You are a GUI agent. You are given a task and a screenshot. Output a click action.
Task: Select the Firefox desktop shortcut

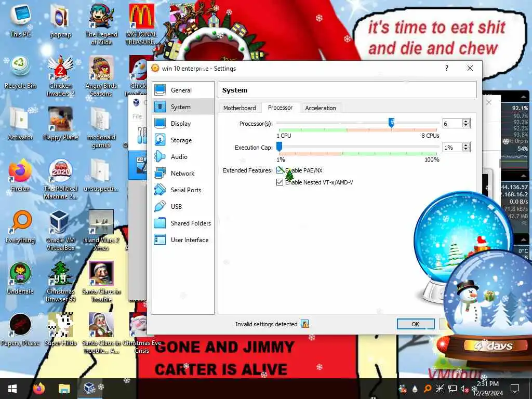point(20,175)
